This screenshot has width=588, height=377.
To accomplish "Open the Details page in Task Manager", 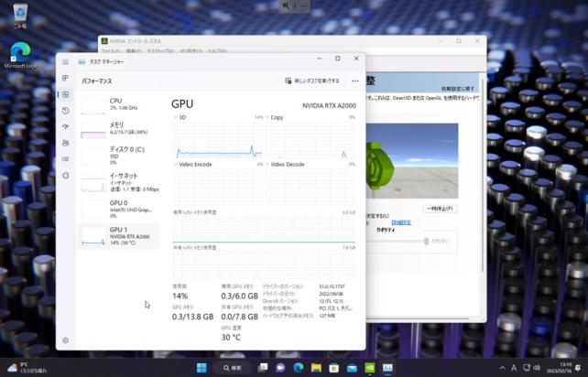I will (x=65, y=159).
